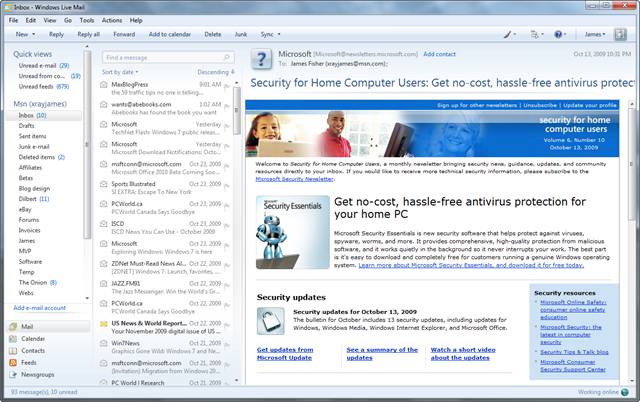Click the Newsgroups icon
640x402 pixels.
(x=13, y=374)
